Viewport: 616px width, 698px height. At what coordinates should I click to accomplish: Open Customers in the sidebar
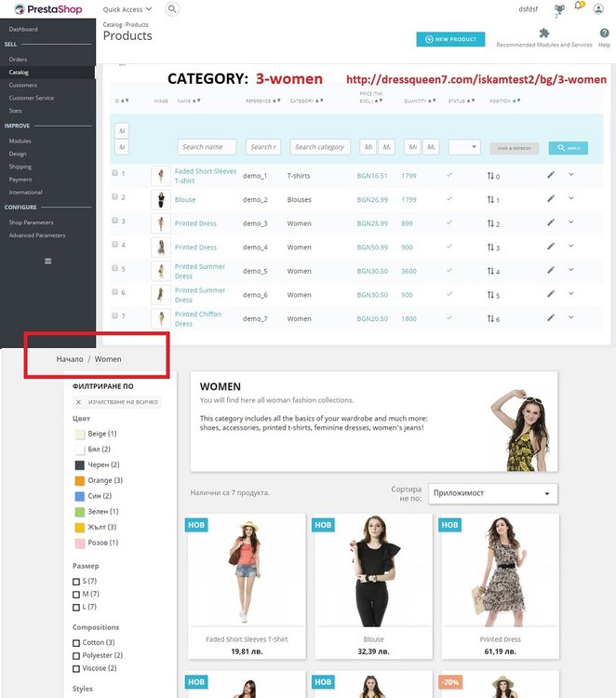[x=22, y=85]
